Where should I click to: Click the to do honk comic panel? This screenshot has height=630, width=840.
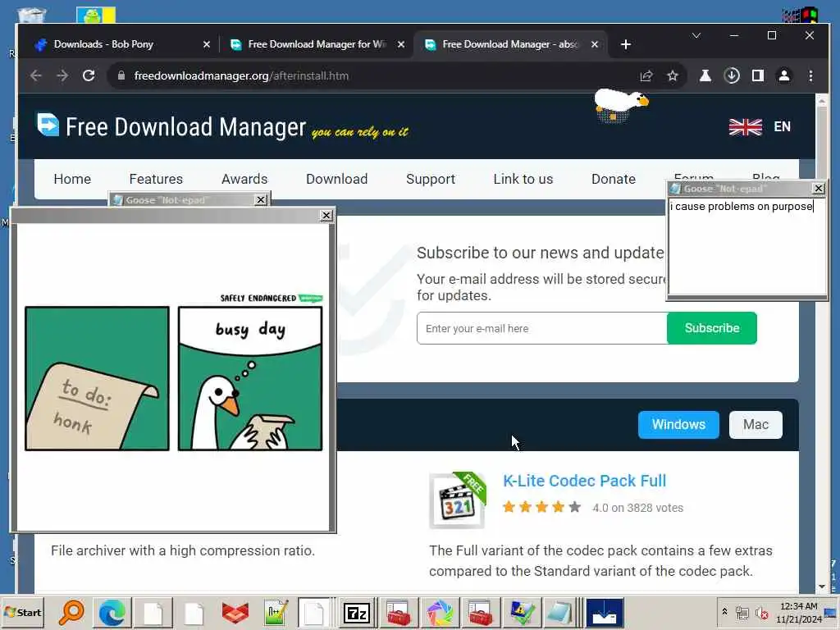click(x=97, y=379)
